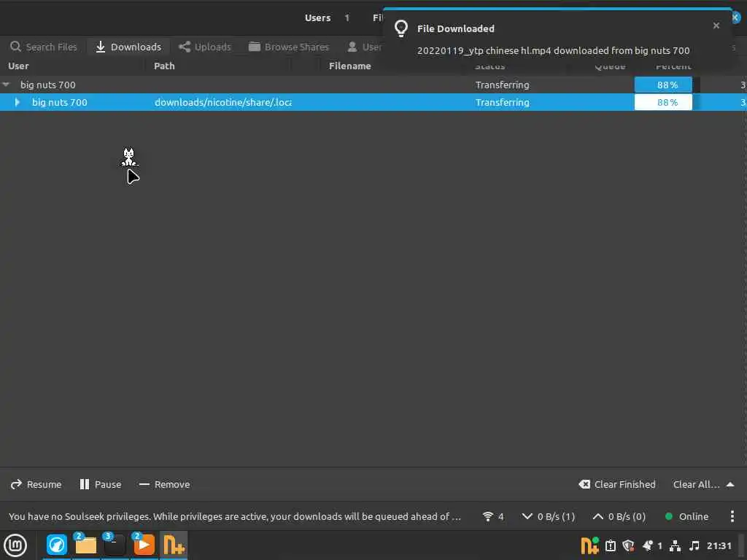Sort by the Path column header

(x=164, y=66)
